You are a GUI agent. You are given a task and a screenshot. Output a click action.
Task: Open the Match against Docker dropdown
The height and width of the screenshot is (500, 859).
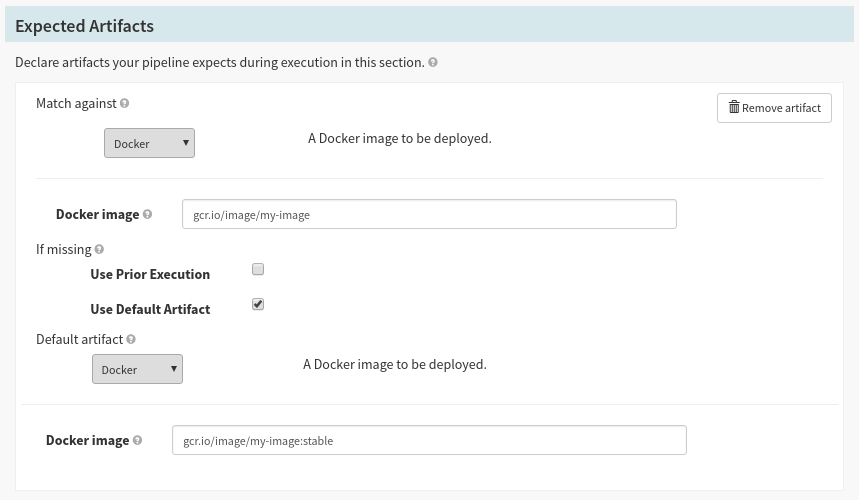coord(149,143)
